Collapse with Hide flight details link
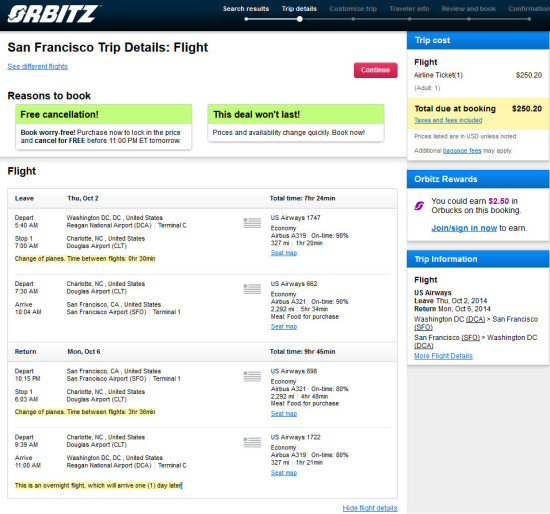 coord(370,508)
